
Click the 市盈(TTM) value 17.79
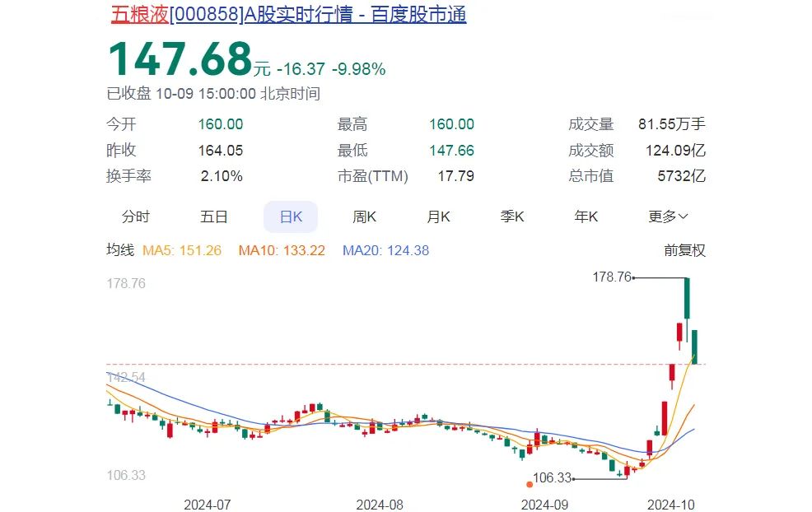tap(455, 176)
